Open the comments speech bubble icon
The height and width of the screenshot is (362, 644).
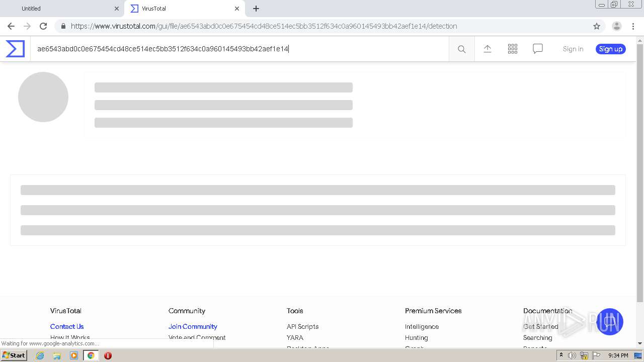pos(538,49)
